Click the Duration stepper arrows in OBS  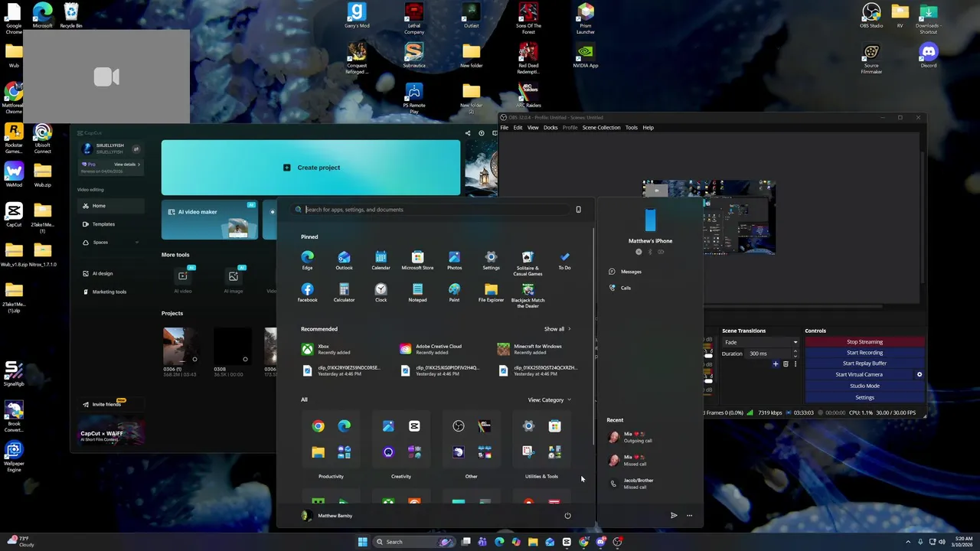pyautogui.click(x=795, y=354)
